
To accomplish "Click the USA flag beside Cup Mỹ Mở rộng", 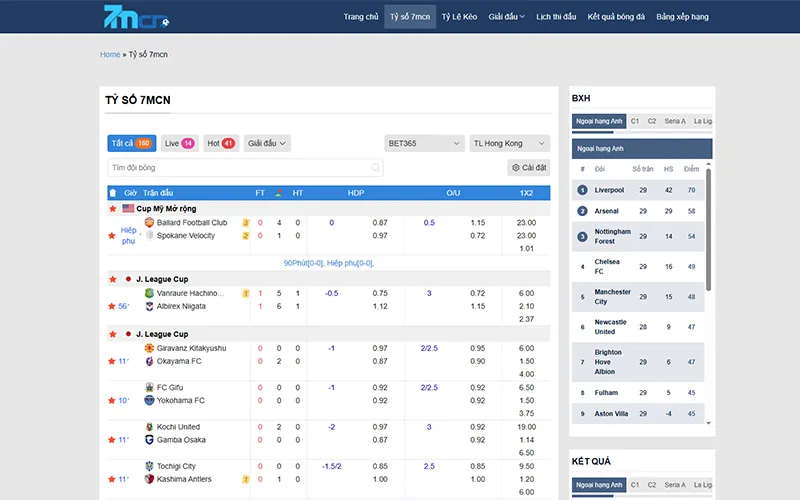I will click(x=128, y=209).
